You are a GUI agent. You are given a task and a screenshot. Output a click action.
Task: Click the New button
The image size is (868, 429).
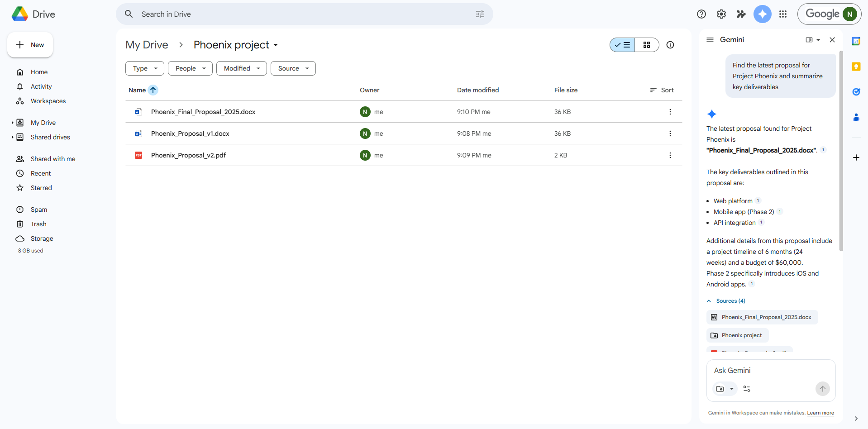pos(30,45)
